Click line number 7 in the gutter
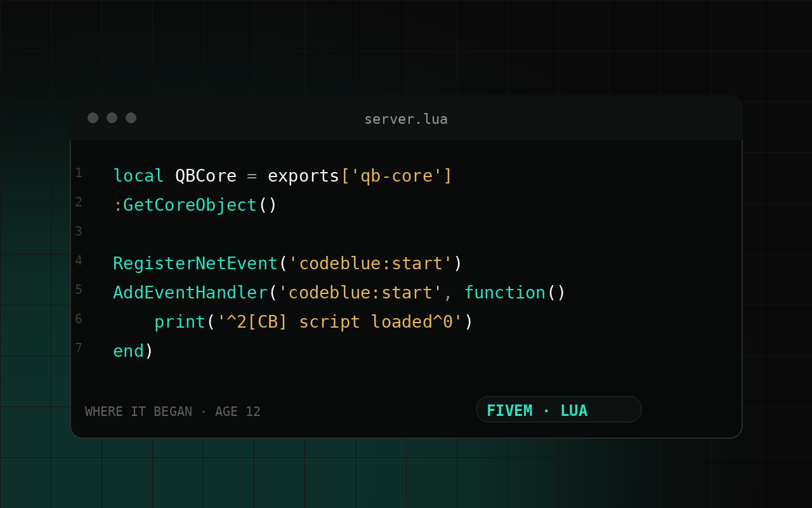 coord(79,348)
